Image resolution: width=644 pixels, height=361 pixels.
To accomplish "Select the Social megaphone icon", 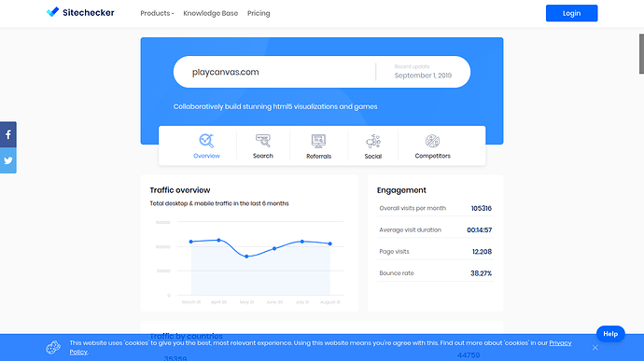I will point(373,141).
